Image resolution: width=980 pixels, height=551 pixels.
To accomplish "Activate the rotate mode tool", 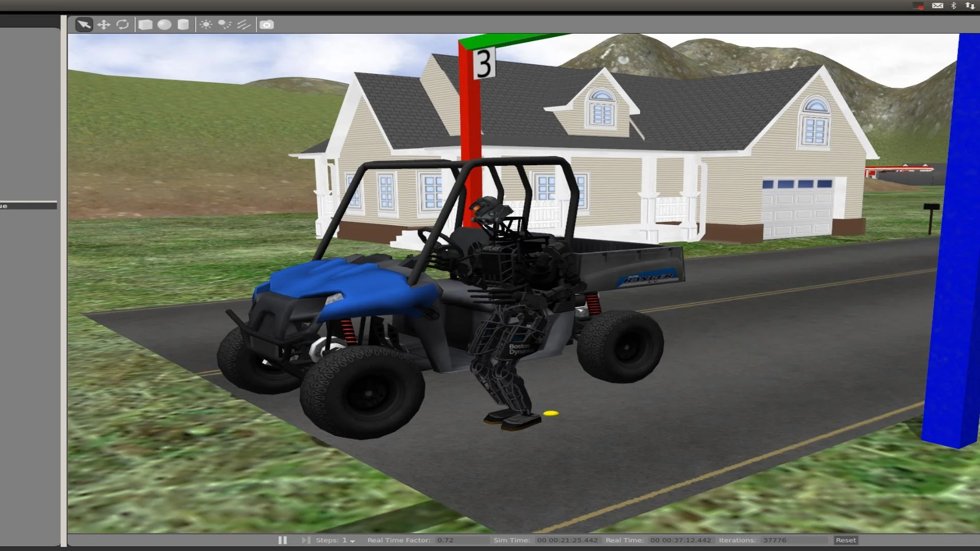I will (122, 24).
